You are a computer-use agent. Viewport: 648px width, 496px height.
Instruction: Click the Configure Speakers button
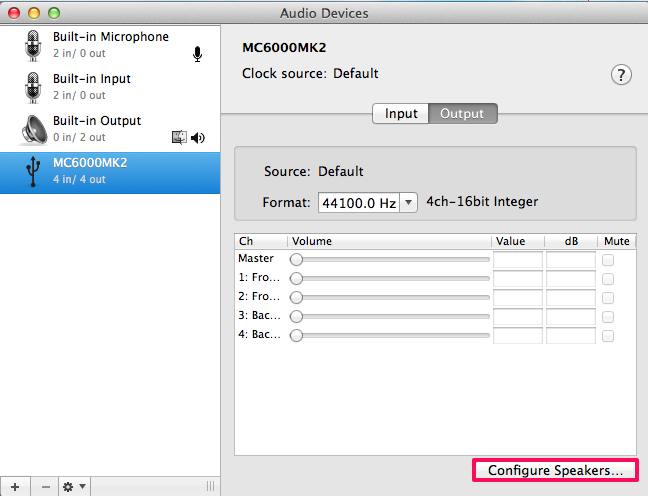[x=555, y=470]
